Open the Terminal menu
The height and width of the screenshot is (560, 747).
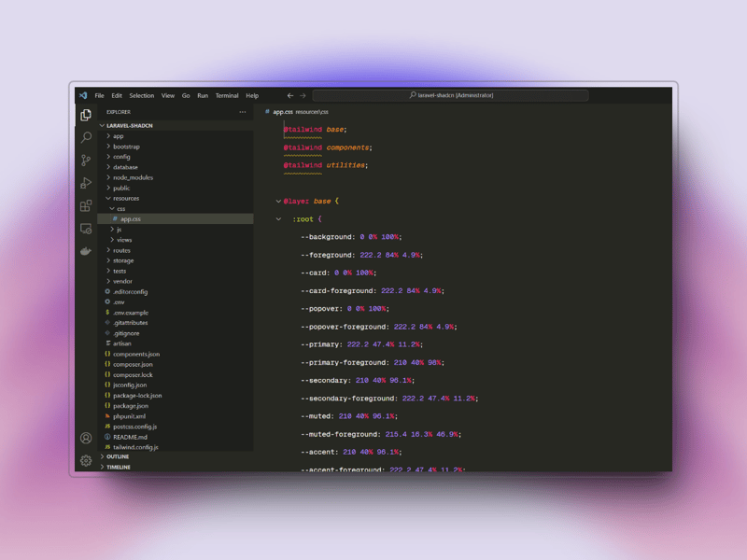(227, 95)
